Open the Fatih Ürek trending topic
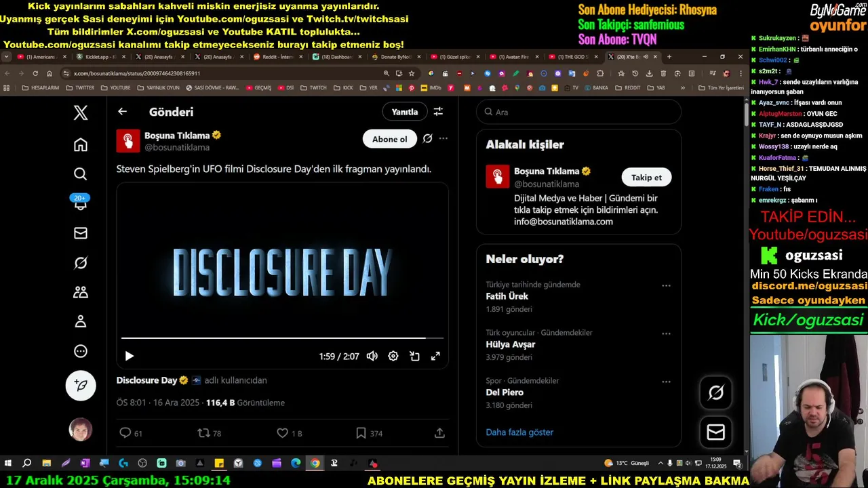The height and width of the screenshot is (488, 868). coord(507,296)
